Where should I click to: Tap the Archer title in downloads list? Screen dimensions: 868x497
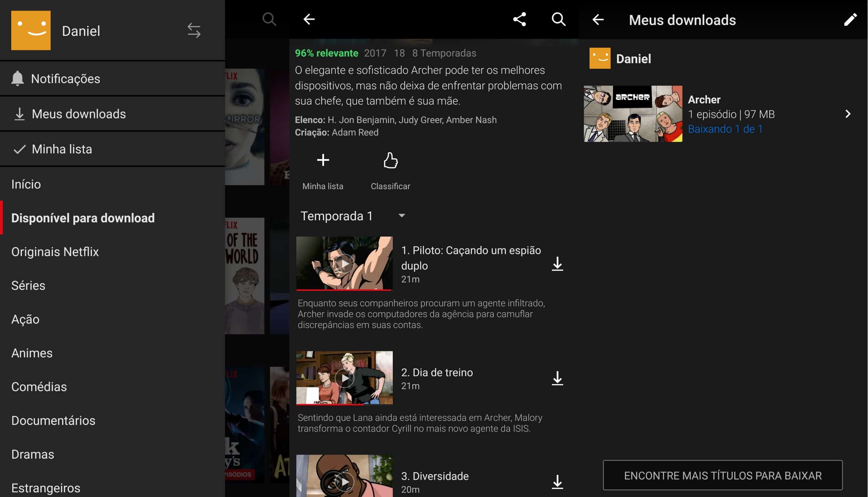(x=704, y=99)
